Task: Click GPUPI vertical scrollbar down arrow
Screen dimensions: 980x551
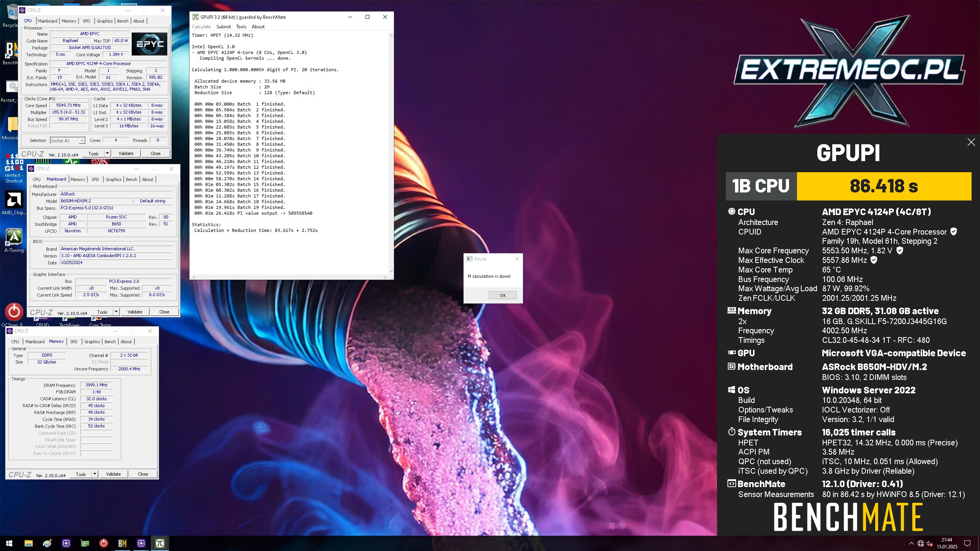Action: click(391, 271)
